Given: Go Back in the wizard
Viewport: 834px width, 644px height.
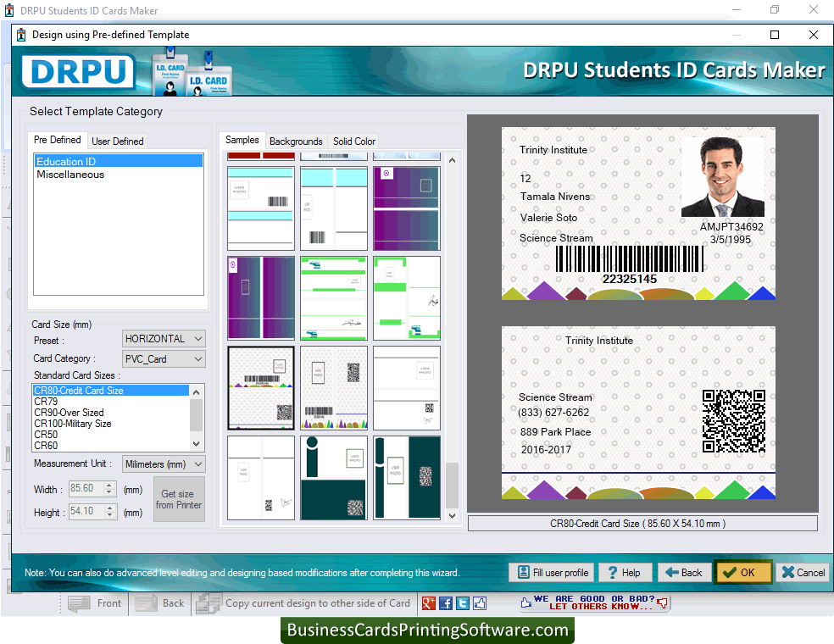Looking at the screenshot, I should 684,572.
